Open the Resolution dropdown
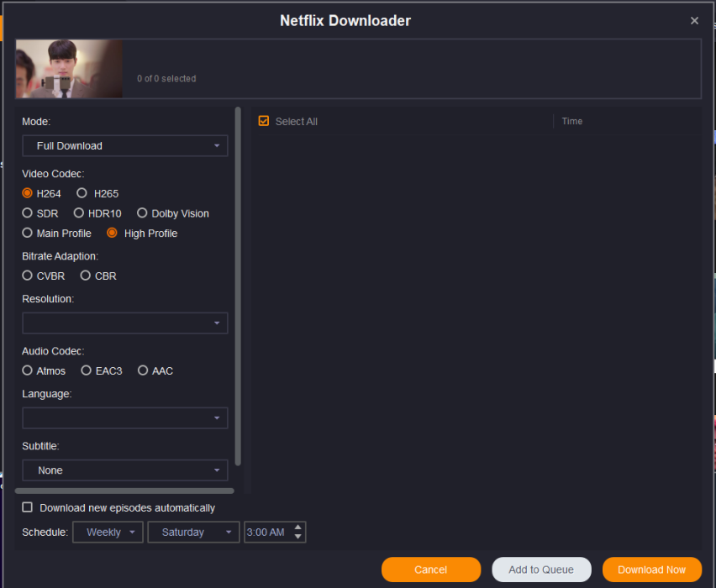This screenshot has height=588, width=716. point(124,323)
